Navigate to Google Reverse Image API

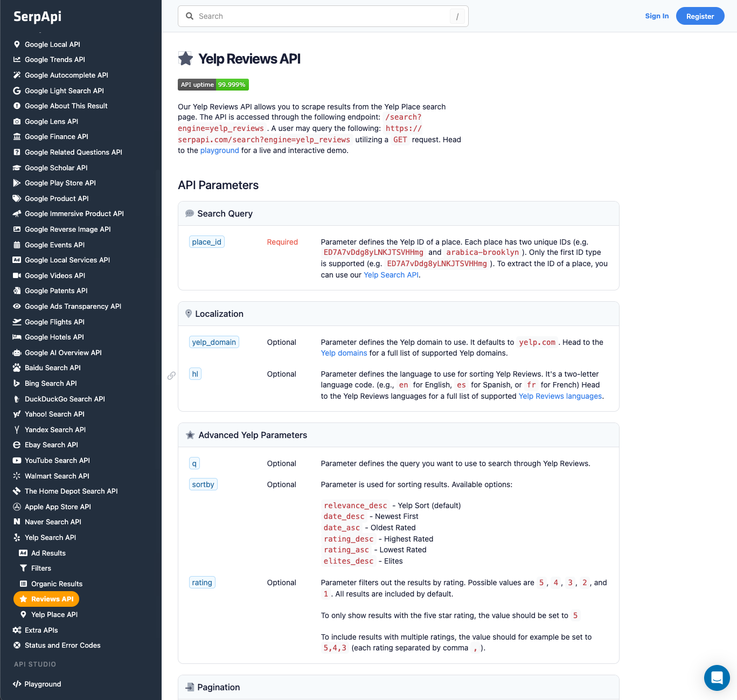[x=68, y=229]
